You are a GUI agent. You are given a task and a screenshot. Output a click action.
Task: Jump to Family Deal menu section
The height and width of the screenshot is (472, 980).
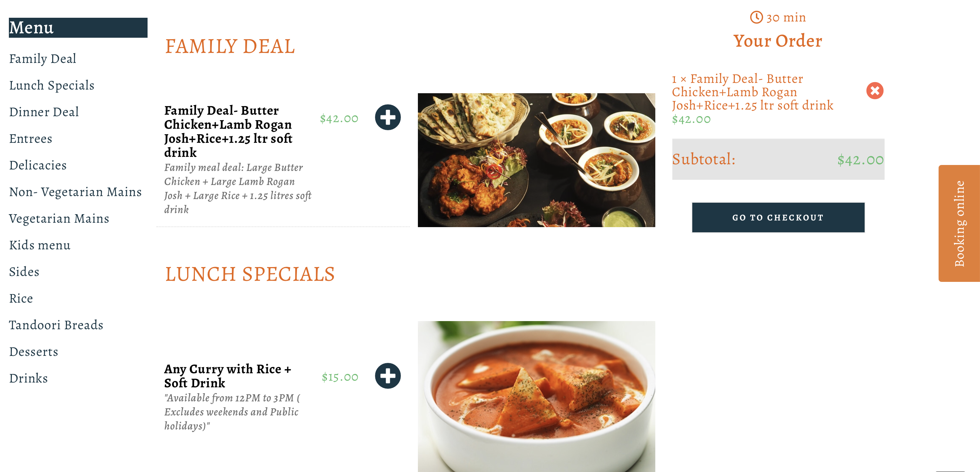[43, 58]
